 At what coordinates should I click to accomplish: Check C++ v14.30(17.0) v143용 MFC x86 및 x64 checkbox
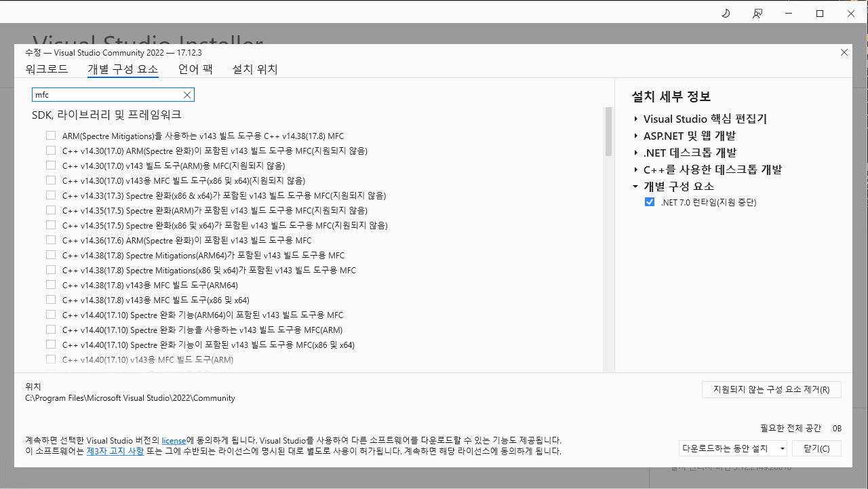click(51, 180)
